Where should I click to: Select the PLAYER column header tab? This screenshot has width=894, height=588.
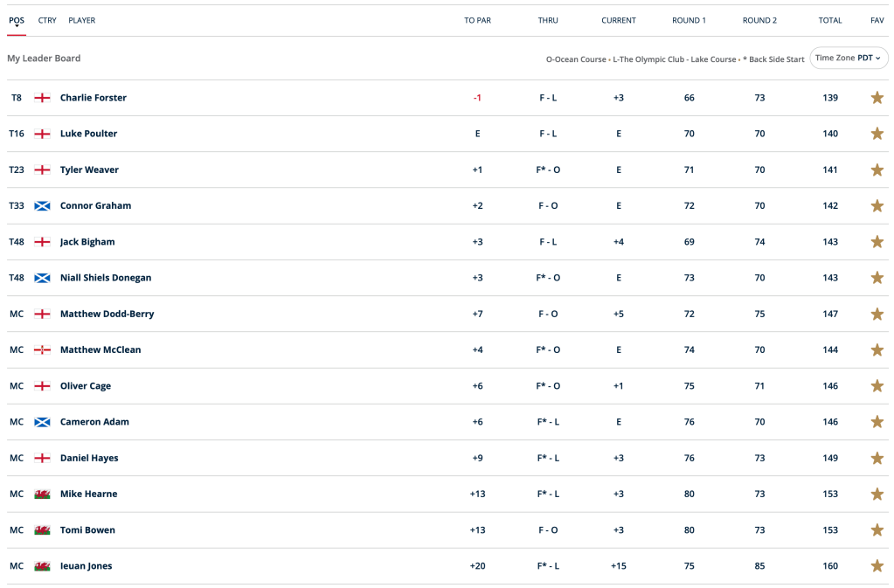82,20
